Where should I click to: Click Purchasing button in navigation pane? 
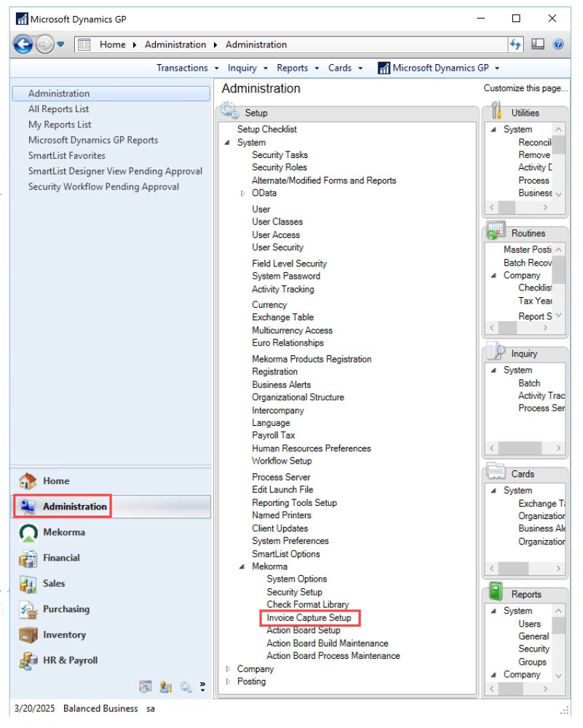(x=111, y=609)
